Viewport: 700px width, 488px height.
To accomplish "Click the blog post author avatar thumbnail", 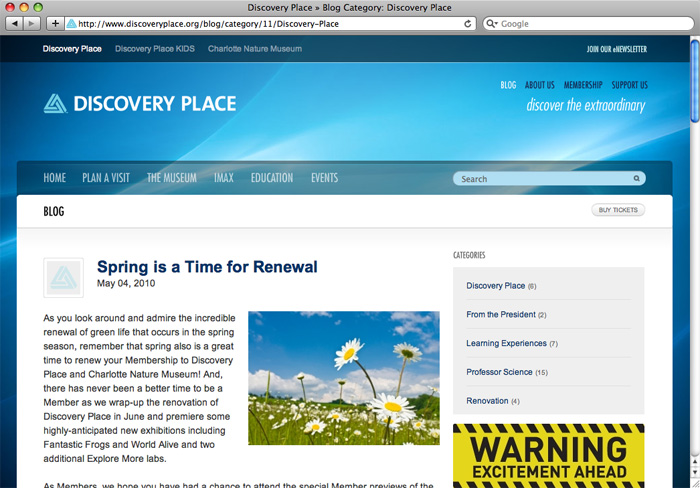I will (63, 277).
